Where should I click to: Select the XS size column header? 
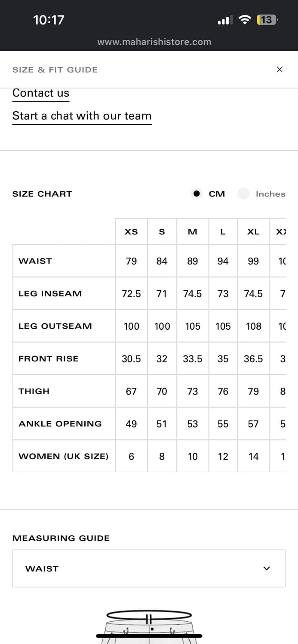pos(131,232)
